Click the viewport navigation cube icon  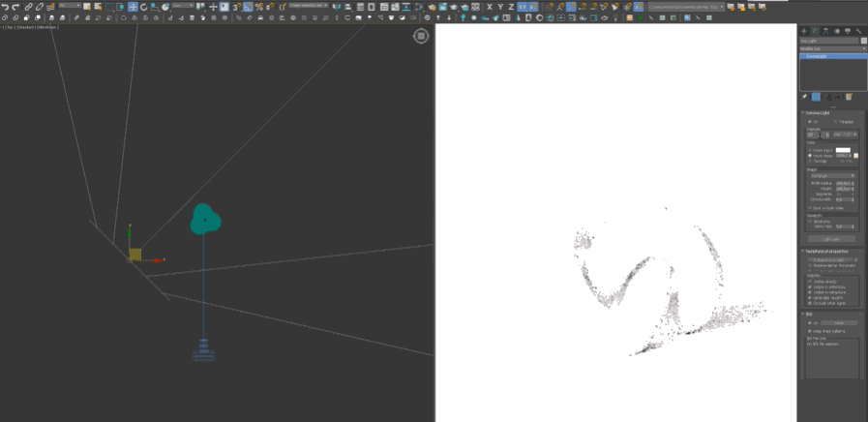(421, 36)
